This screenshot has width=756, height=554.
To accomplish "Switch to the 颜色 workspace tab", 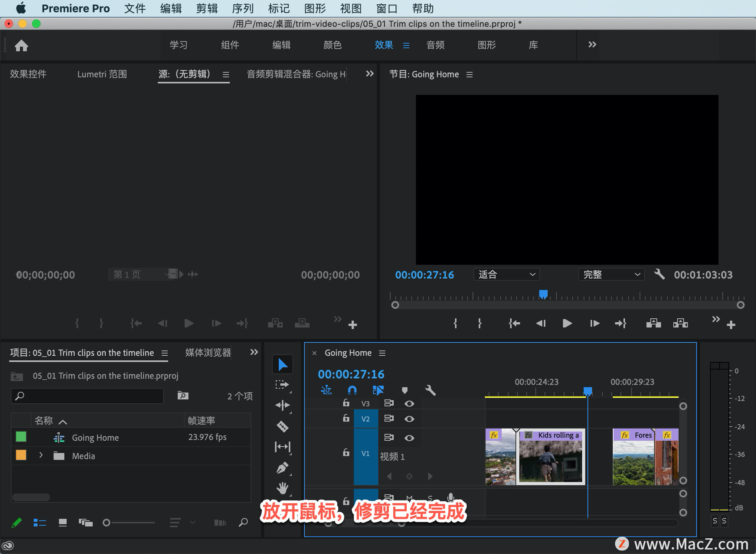I will pos(332,45).
